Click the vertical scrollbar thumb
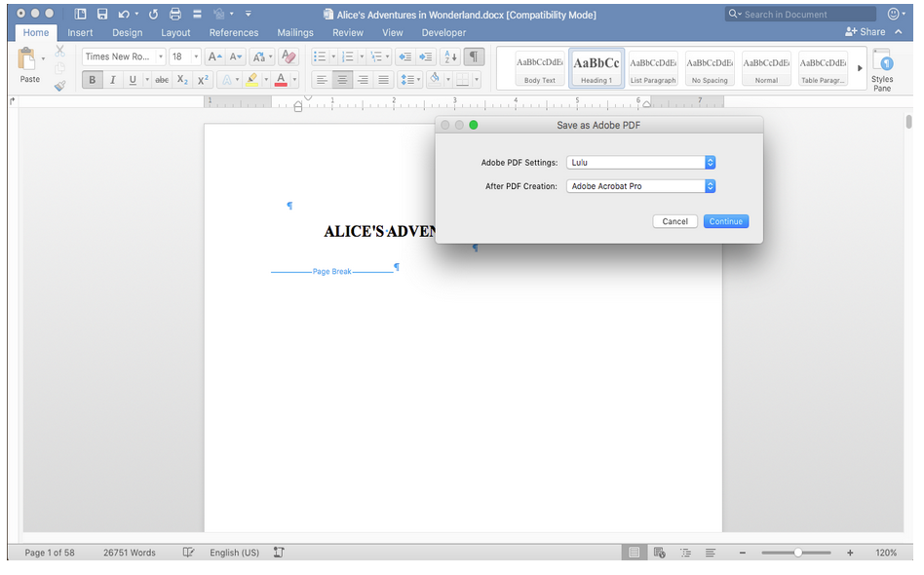 tap(908, 122)
